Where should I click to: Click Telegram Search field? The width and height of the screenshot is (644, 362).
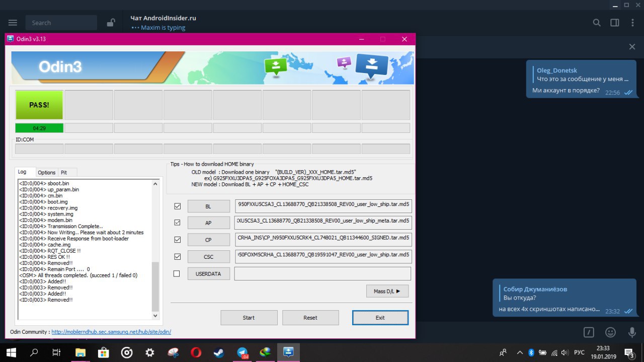pyautogui.click(x=61, y=23)
